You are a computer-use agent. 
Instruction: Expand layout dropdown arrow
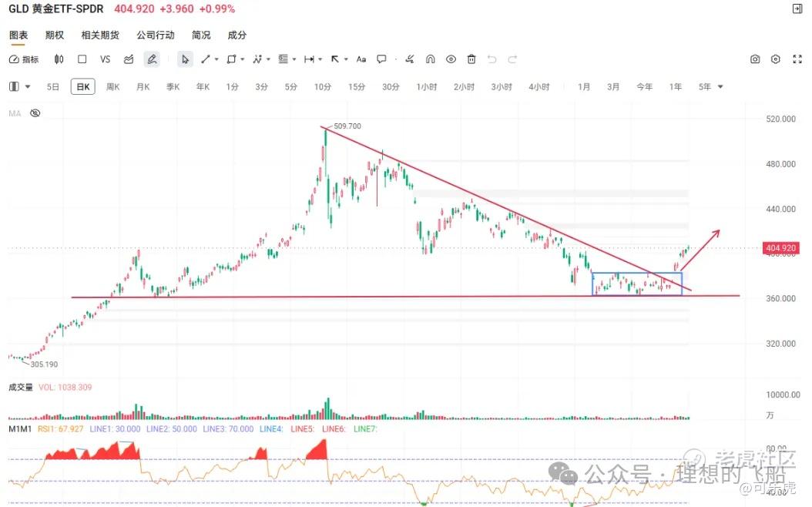28,86
